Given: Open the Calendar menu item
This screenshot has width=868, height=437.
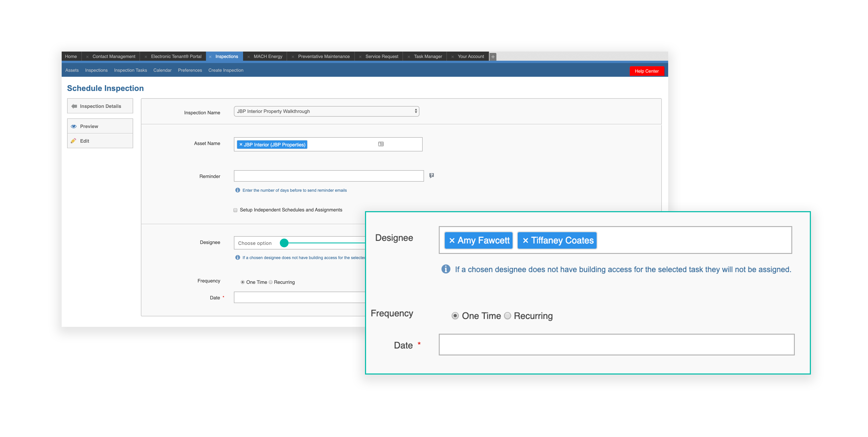Looking at the screenshot, I should tap(163, 70).
